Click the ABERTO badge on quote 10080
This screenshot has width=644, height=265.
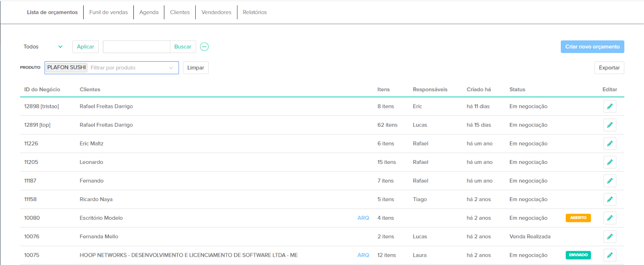[578, 218]
